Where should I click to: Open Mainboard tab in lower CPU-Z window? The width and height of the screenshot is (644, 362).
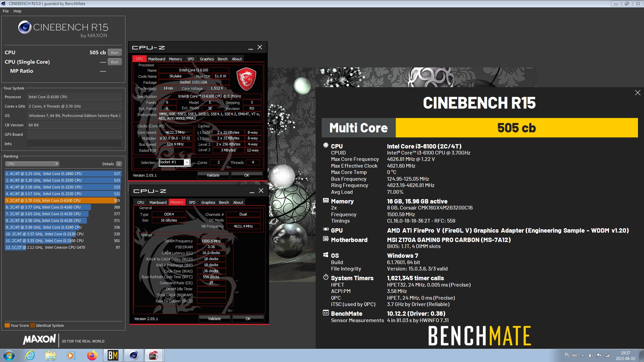pos(158,202)
